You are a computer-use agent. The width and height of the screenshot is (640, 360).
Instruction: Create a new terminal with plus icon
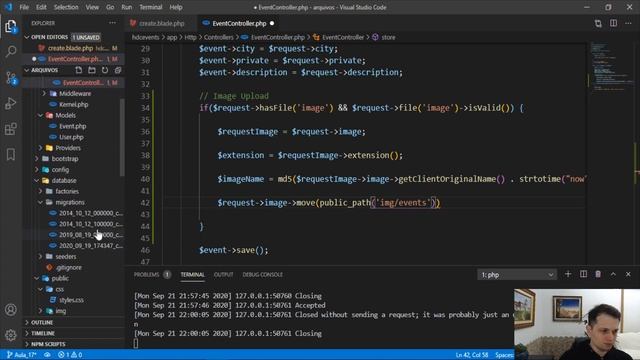[568, 274]
